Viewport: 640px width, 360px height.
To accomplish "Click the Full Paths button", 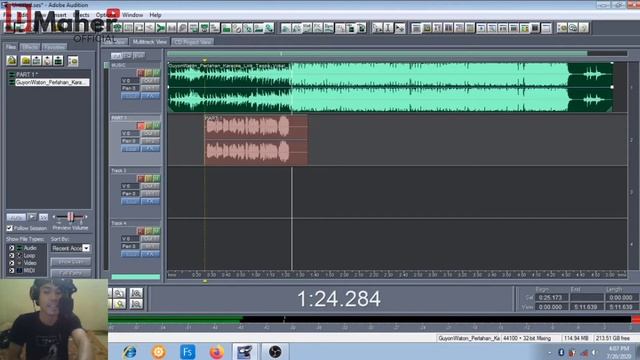I will pos(71,273).
